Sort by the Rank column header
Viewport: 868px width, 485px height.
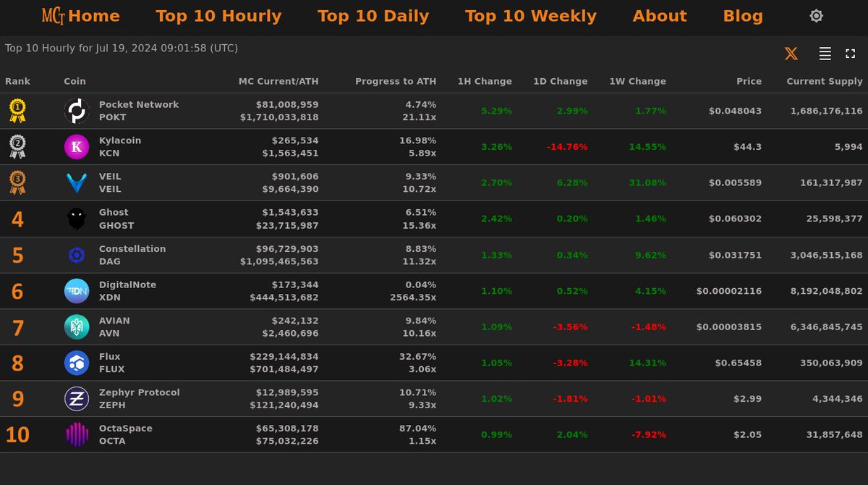tap(17, 82)
